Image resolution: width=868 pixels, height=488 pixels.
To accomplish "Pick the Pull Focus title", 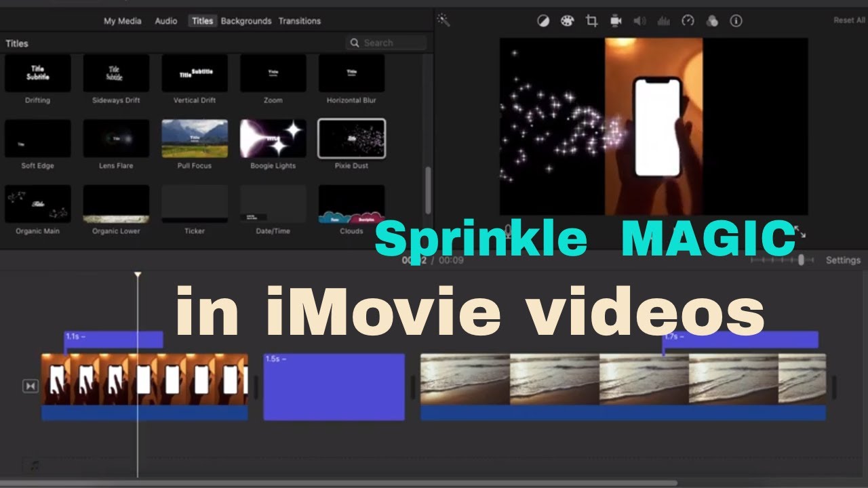I will pos(195,139).
